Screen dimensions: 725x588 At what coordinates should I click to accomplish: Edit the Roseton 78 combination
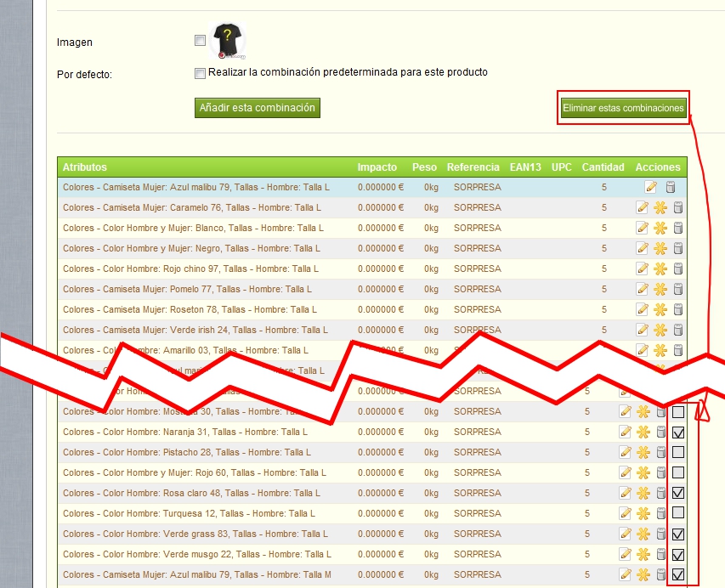coord(643,309)
